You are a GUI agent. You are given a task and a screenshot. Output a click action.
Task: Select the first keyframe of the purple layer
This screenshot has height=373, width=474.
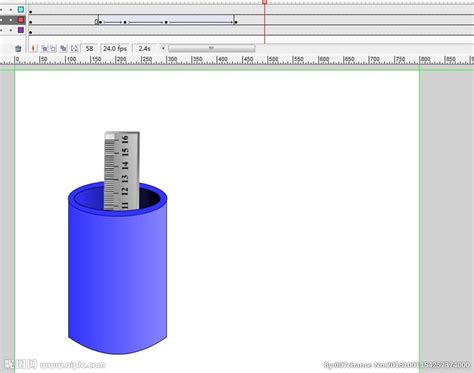click(x=31, y=32)
